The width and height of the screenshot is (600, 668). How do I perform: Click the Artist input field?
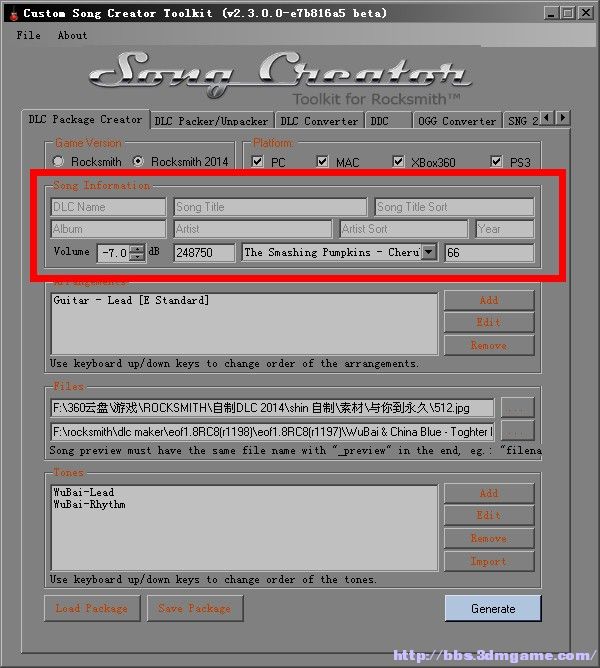[253, 229]
